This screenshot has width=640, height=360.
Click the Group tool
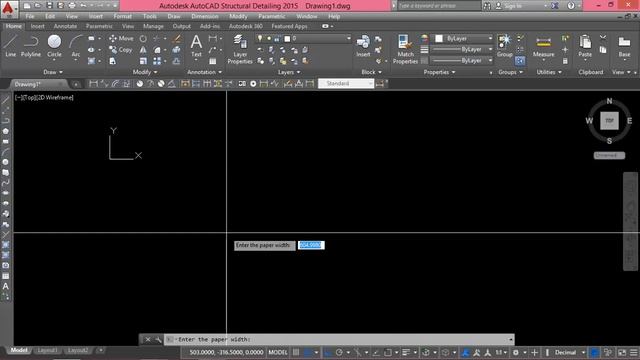(x=504, y=46)
